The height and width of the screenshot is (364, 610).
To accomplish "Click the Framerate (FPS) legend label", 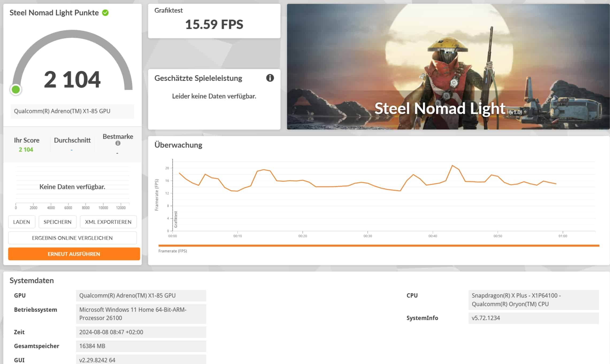I will [172, 251].
